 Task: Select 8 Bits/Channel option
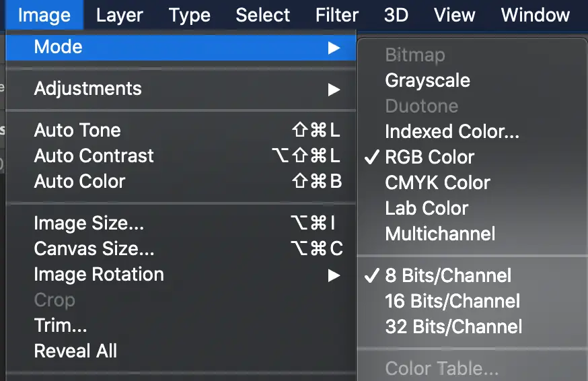[448, 275]
